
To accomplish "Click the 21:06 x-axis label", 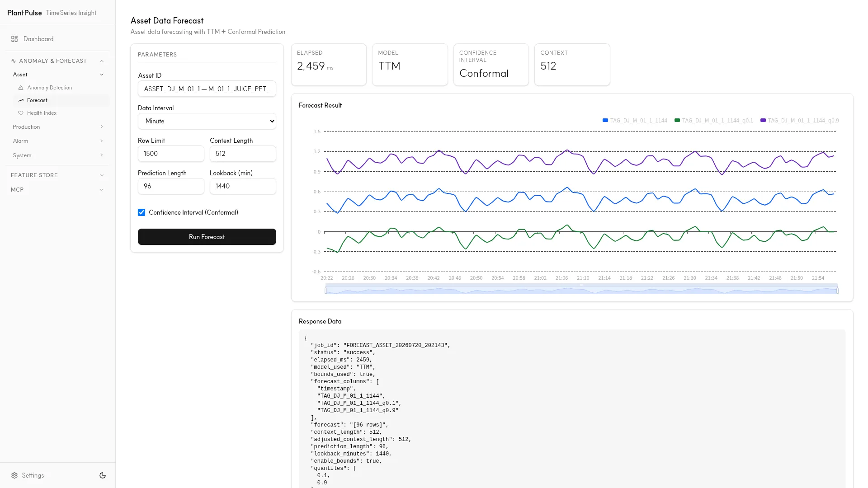I will 561,278.
